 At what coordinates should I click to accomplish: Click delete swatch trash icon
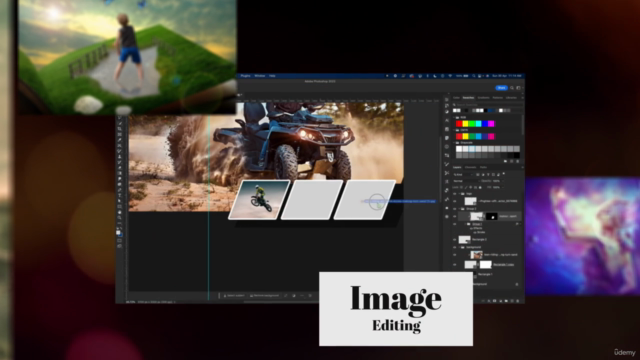[518, 161]
